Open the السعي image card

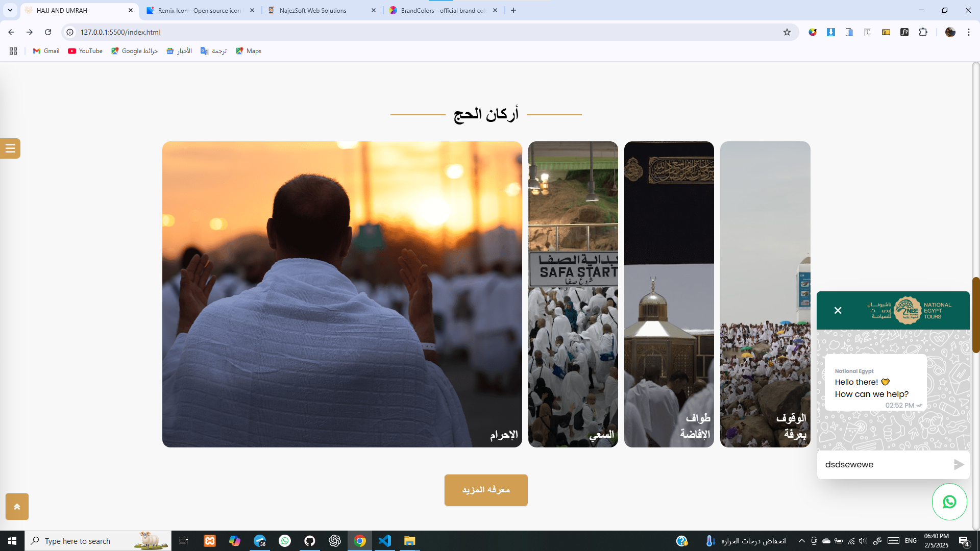point(573,294)
